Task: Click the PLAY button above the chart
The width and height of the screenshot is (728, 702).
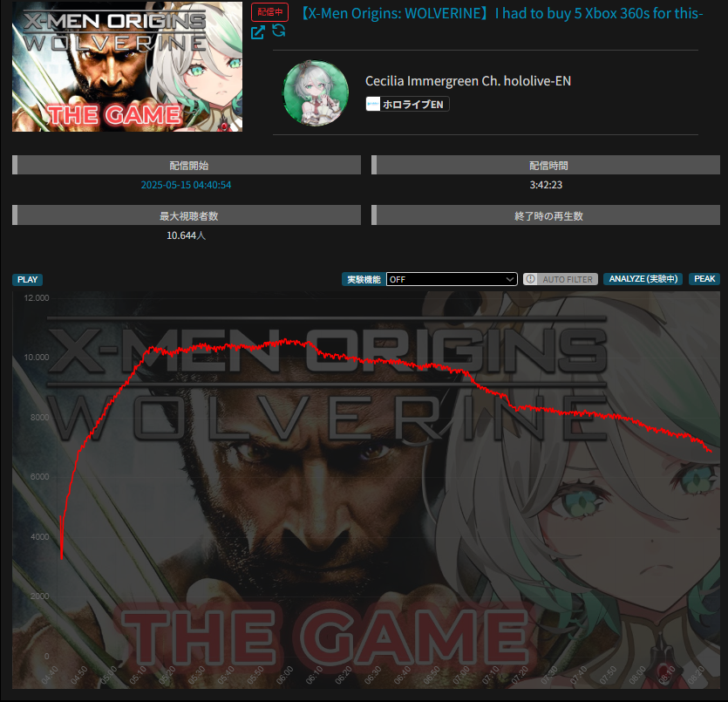Action: click(x=27, y=280)
